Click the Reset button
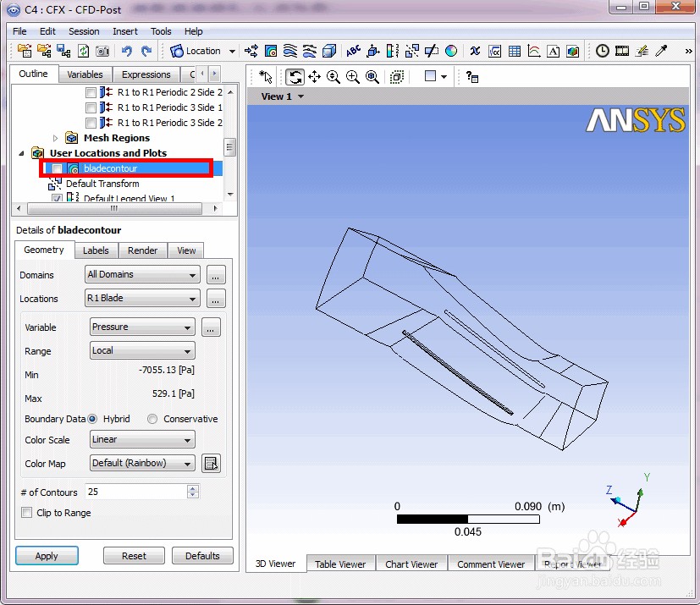The image size is (700, 605). click(134, 555)
